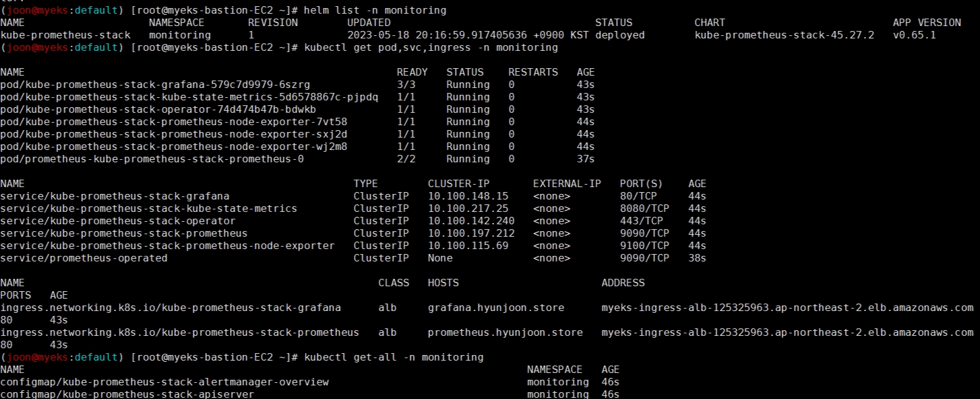Image resolution: width=980 pixels, height=399 pixels.
Task: Click the CLUSTER-IP column header
Action: pos(459,183)
